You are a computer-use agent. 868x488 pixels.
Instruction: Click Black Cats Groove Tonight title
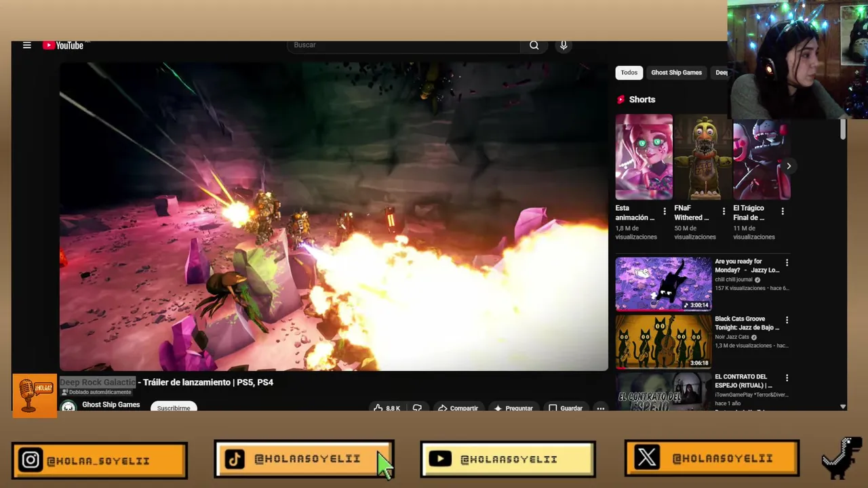747,323
